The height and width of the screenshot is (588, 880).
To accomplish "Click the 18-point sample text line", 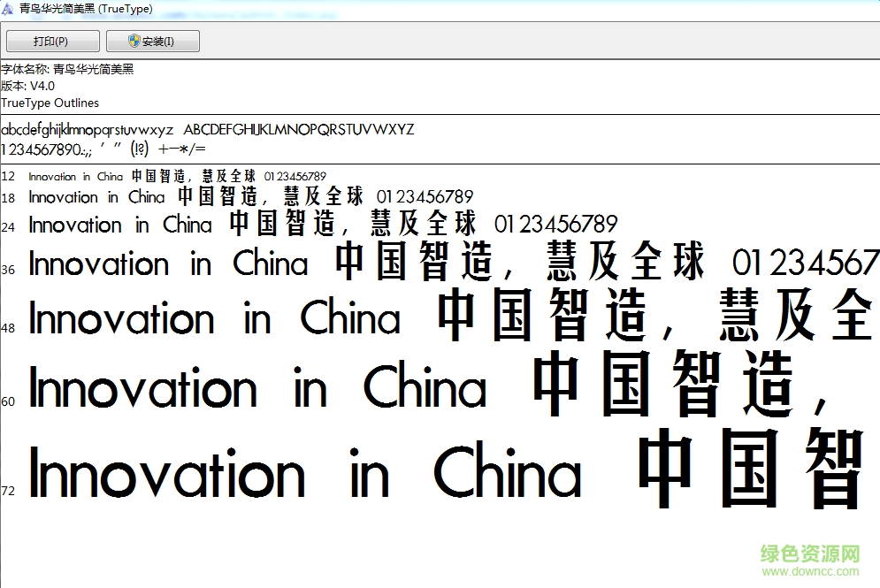I will [250, 196].
